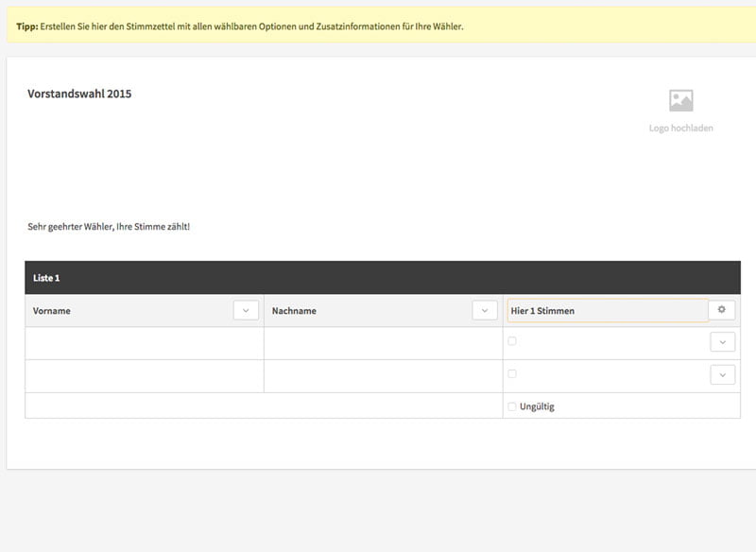Click the second row's Nachname cell
756x552 pixels.
pos(383,376)
